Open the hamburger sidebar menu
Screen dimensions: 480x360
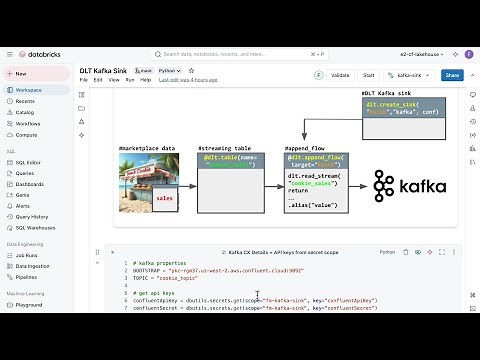tap(10, 54)
